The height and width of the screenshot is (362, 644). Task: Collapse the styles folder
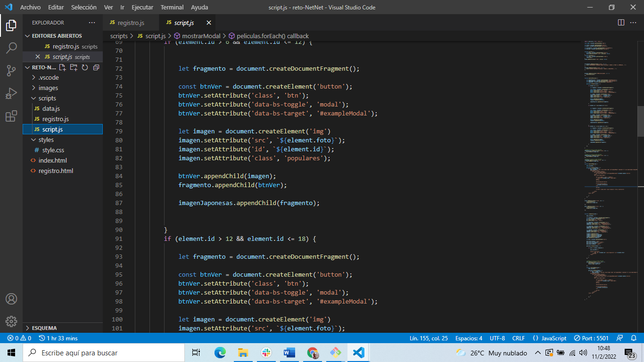click(62, 140)
